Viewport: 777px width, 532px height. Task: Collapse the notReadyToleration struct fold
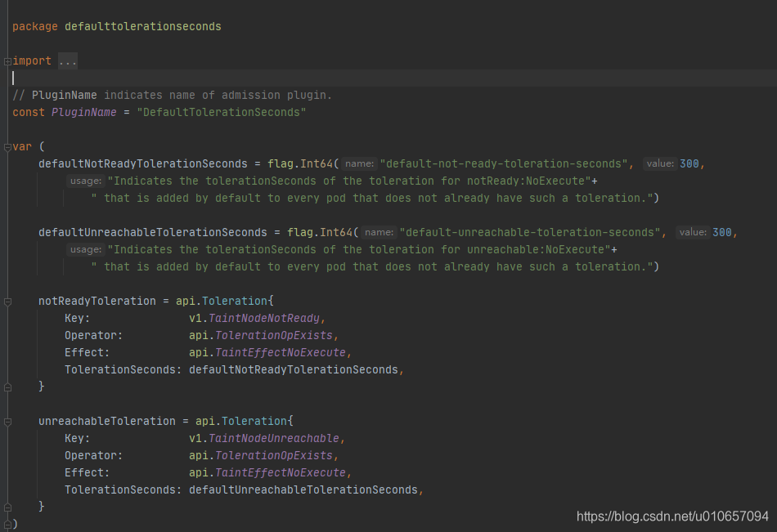coord(7,302)
